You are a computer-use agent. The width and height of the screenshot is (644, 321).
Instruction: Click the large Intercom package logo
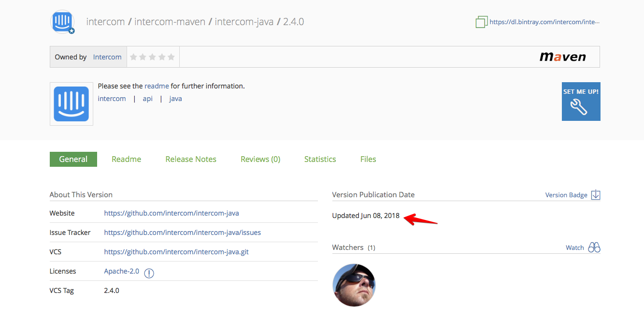(72, 104)
